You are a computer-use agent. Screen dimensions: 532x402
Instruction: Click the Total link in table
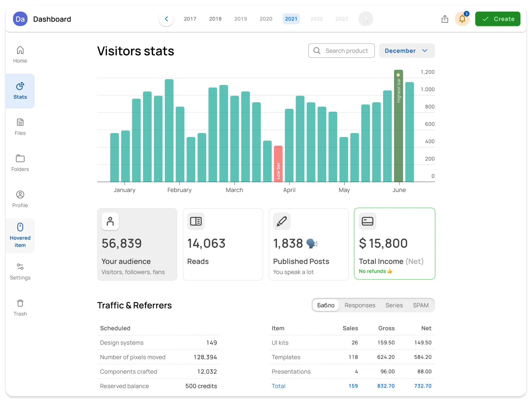click(x=278, y=386)
